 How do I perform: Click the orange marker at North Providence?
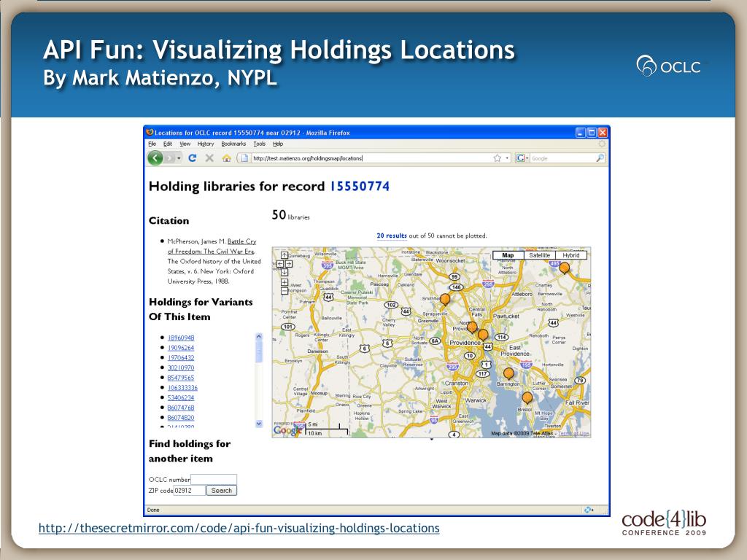(x=472, y=327)
